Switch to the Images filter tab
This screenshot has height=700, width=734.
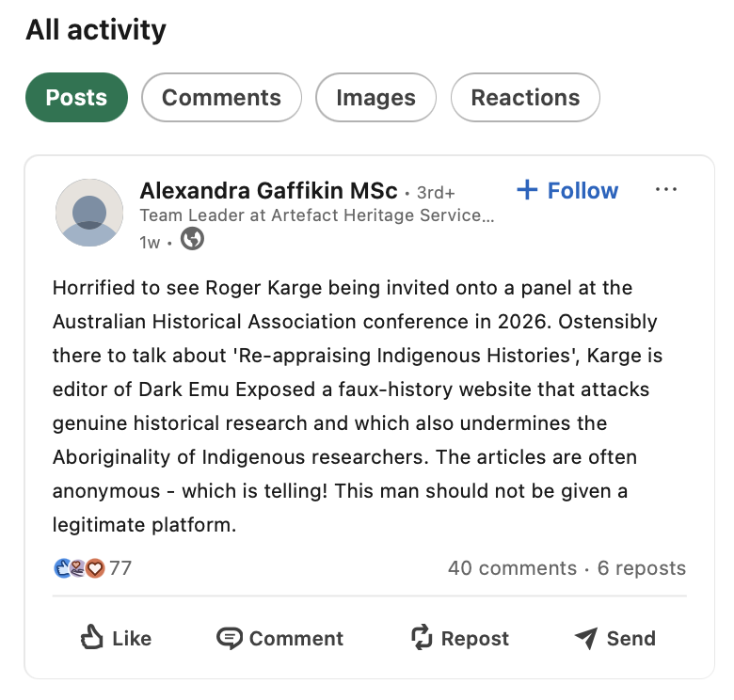(x=375, y=97)
